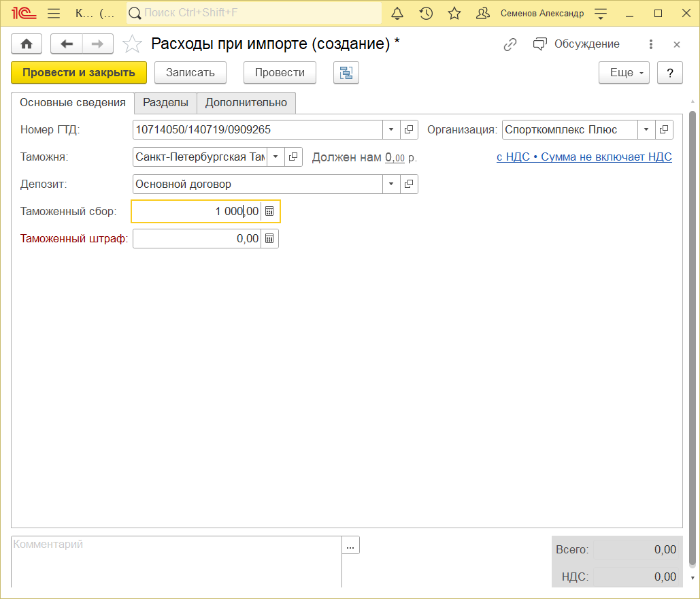Focus the Поиск search box
The height and width of the screenshot is (599, 700).
coord(254,13)
